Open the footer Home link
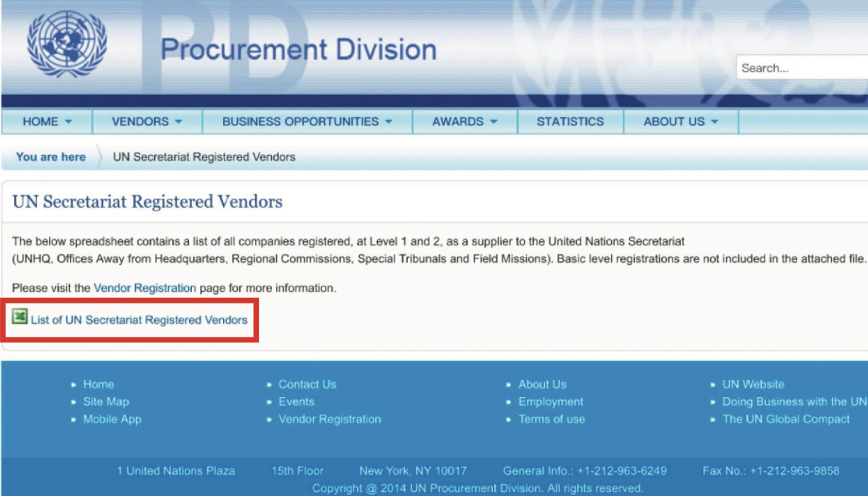The width and height of the screenshot is (868, 496). (98, 384)
